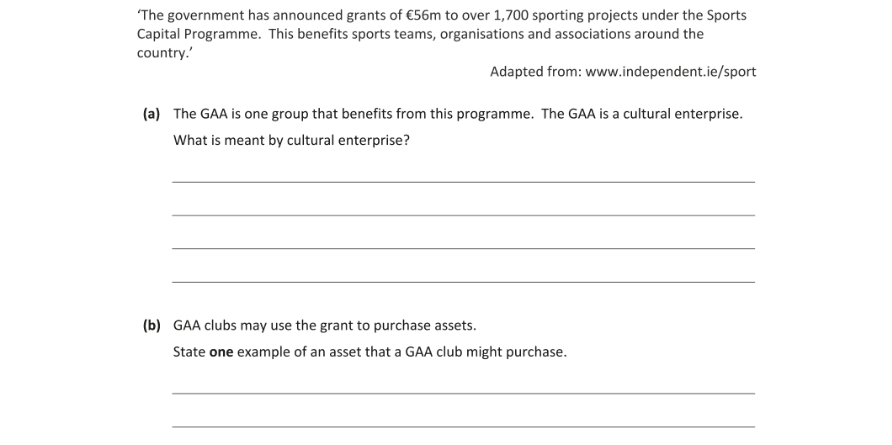Click the words 'Capital Programme' in the quote
Screen dimensions: 892x445
(x=199, y=34)
